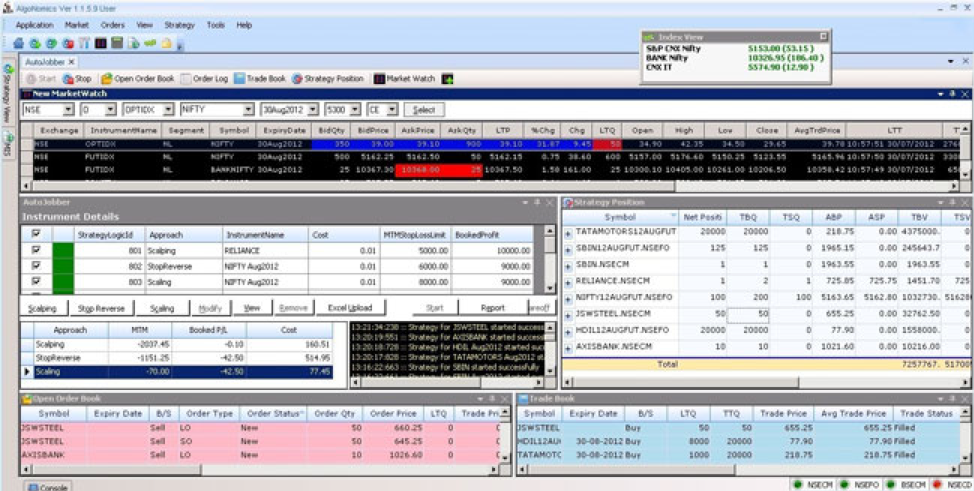The image size is (974, 491).
Task: Open Strategy Position from toolbar
Action: (328, 79)
